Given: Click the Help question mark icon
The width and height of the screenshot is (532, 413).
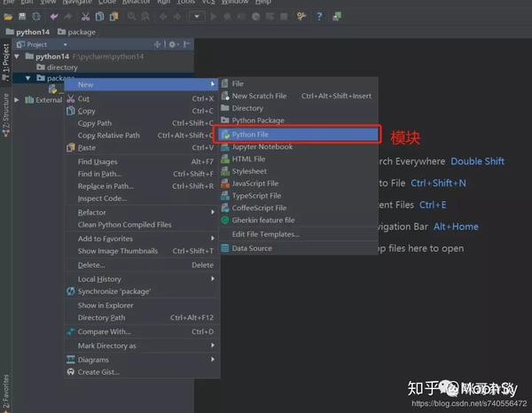Looking at the screenshot, I should pyautogui.click(x=319, y=16).
